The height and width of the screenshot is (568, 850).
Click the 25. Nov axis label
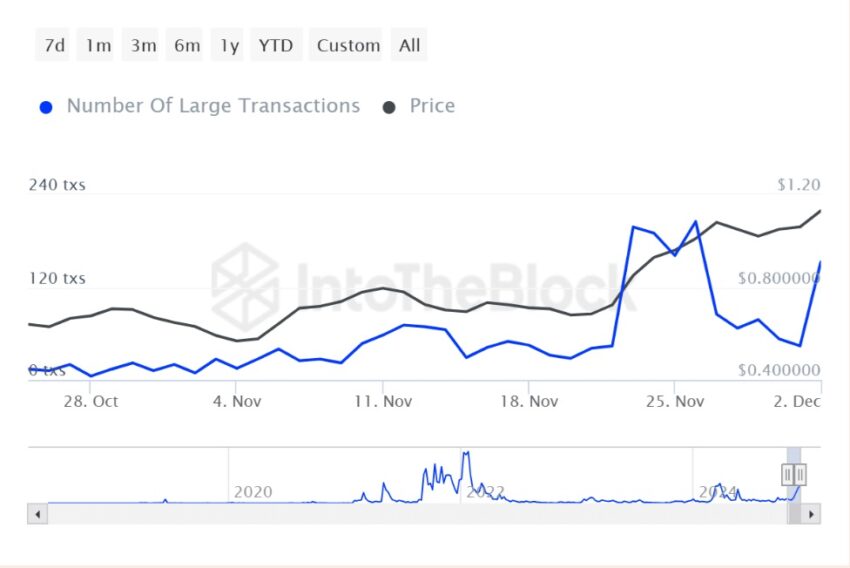pos(674,402)
